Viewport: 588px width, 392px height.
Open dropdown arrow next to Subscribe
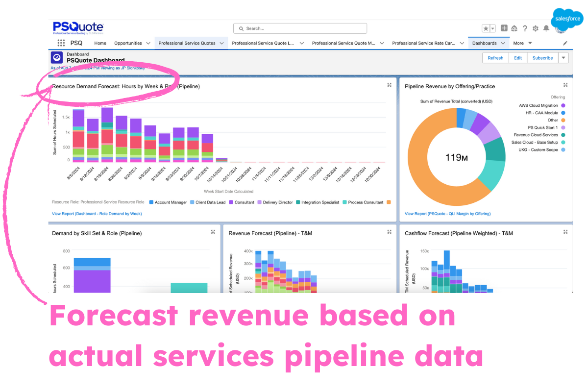(563, 58)
